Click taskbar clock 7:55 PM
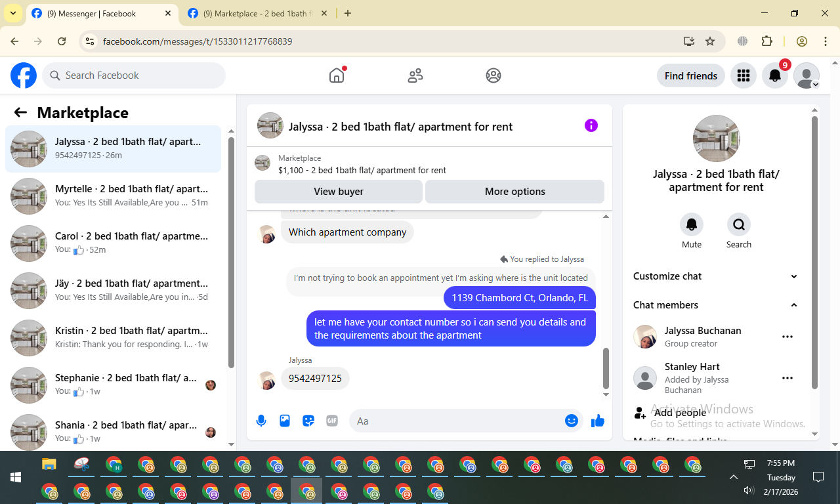 781,463
